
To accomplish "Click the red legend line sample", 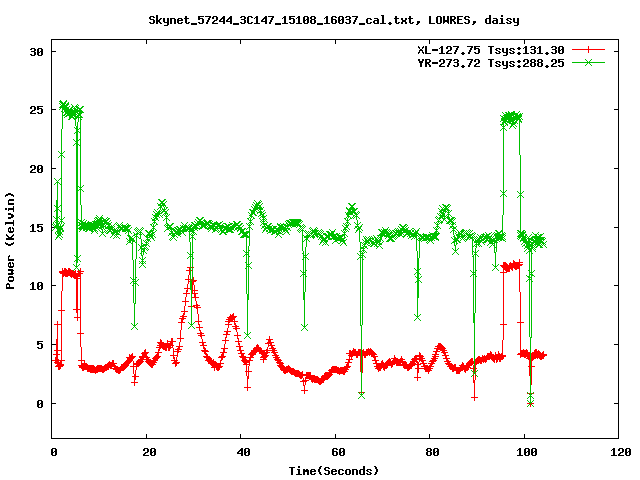I will pyautogui.click(x=588, y=50).
